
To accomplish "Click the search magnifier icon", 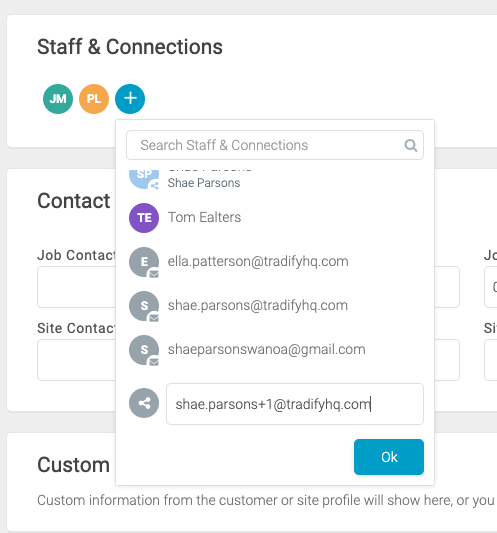I will pyautogui.click(x=411, y=145).
